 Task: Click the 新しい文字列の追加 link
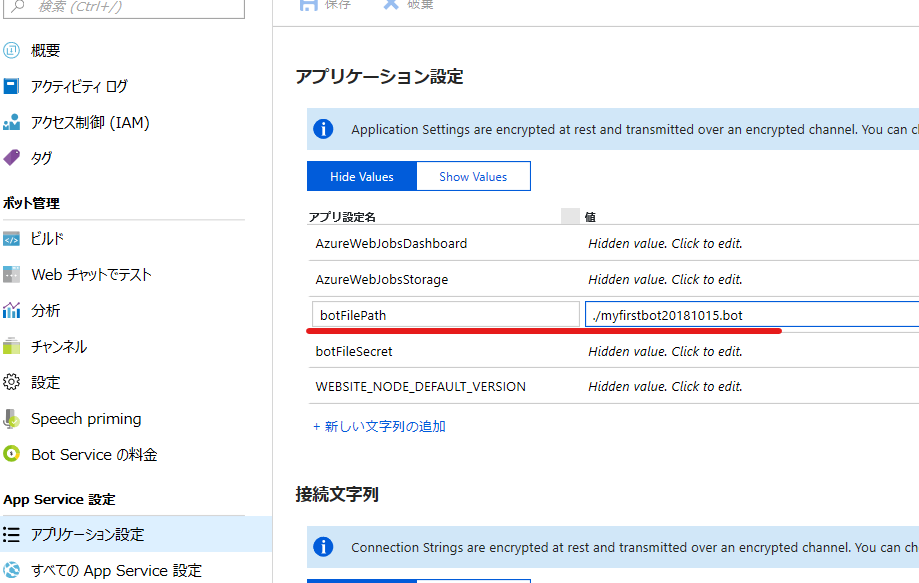click(x=378, y=426)
